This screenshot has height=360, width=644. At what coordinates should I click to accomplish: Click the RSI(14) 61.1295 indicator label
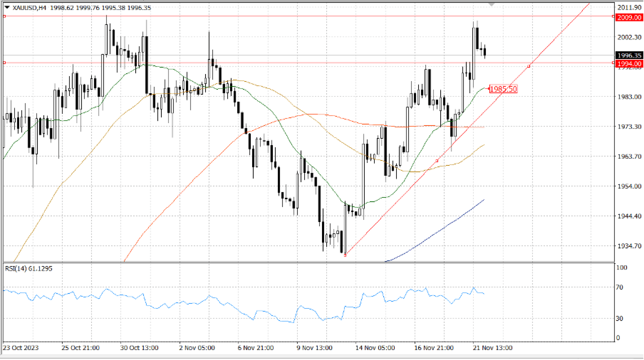pyautogui.click(x=29, y=269)
